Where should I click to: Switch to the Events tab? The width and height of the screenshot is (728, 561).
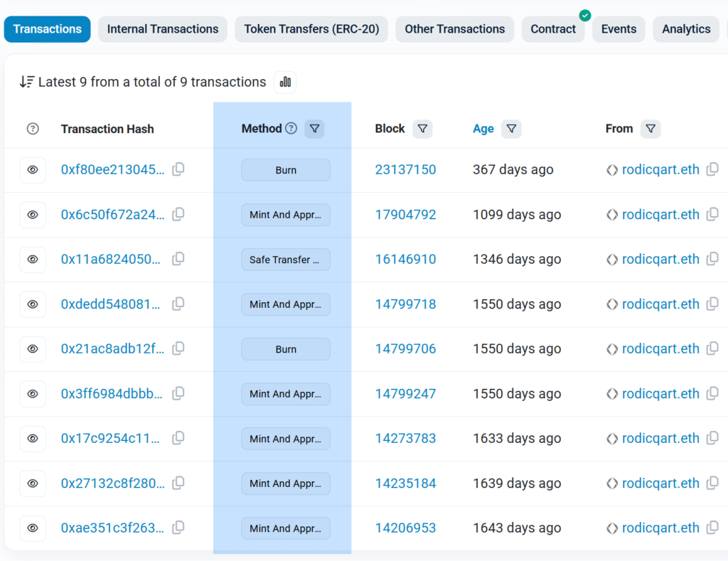coord(619,29)
